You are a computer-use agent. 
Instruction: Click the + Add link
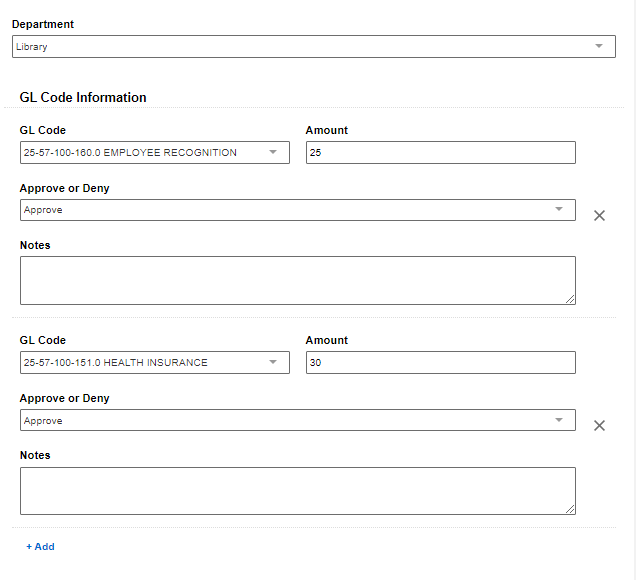40,547
